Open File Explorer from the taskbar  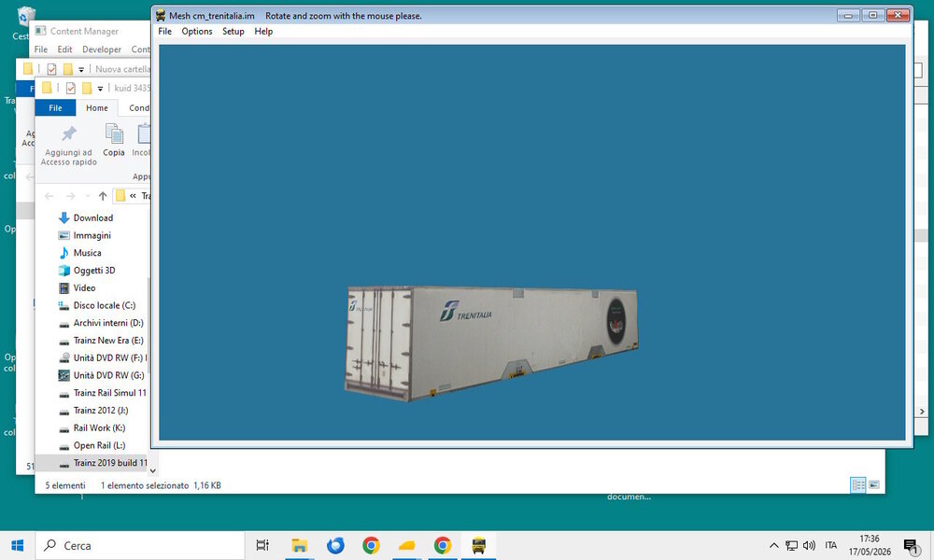pyautogui.click(x=299, y=545)
